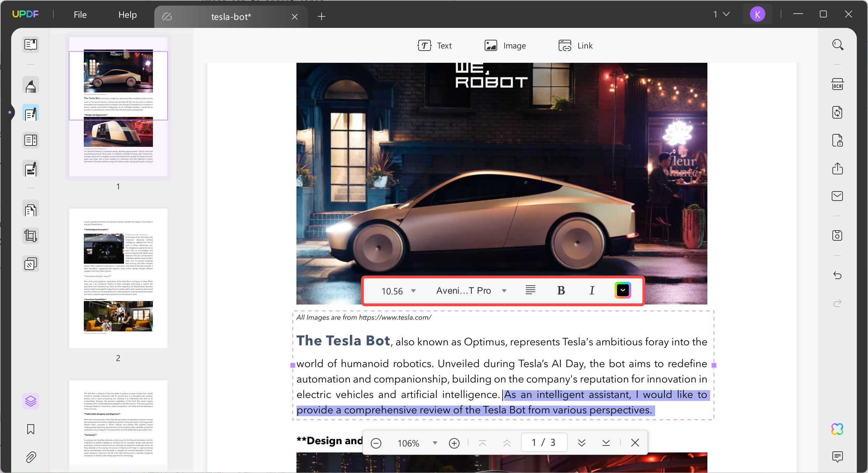Expand the 106% zoom level dropdown
868x473 pixels.
click(435, 443)
